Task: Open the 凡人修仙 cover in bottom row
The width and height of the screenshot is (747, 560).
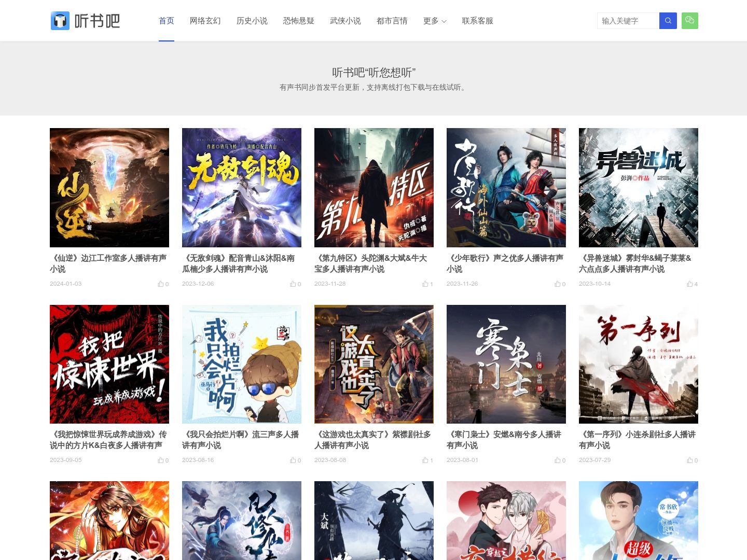Action: click(x=242, y=521)
